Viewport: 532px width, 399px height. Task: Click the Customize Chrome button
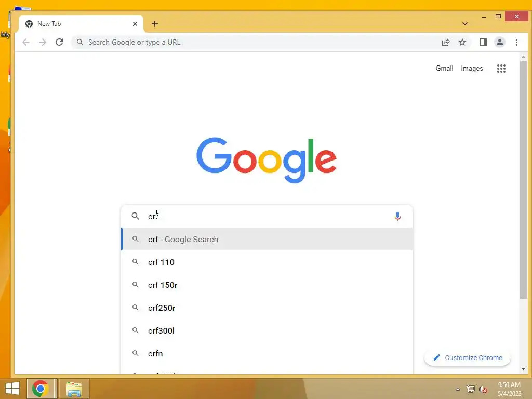pyautogui.click(x=468, y=357)
